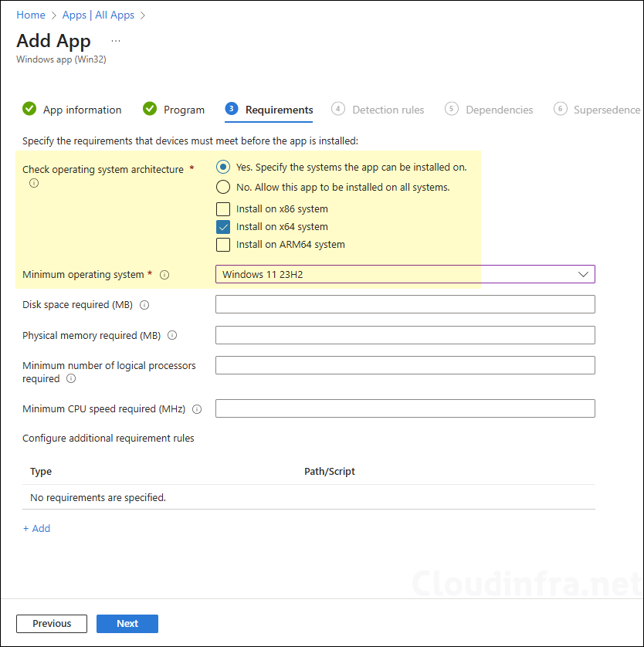Select the No, allow installation on all systems option
The image size is (644, 647).
[223, 187]
